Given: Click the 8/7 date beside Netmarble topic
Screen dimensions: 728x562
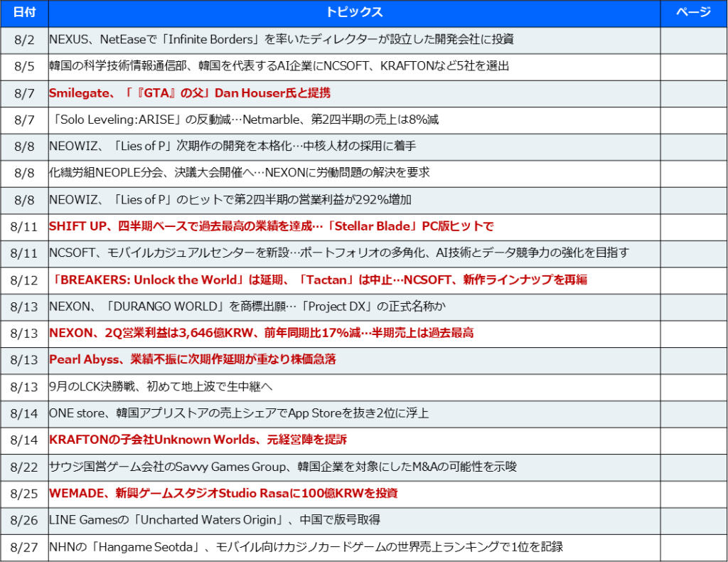Looking at the screenshot, I should 24,120.
